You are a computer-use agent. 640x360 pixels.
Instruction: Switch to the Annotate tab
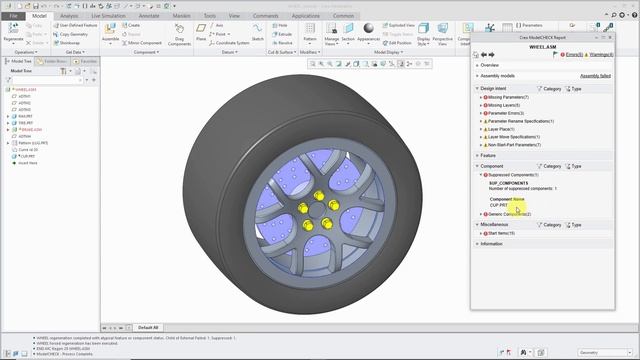(x=149, y=16)
